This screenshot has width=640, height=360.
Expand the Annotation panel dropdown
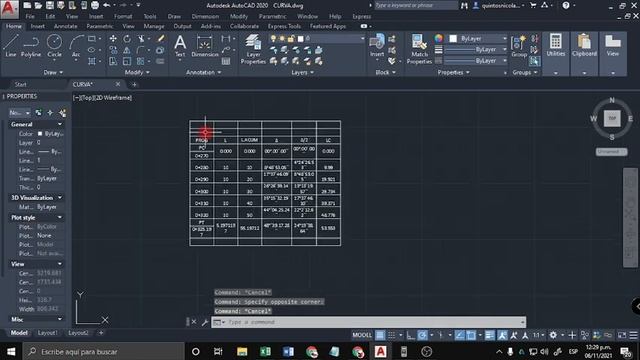203,72
